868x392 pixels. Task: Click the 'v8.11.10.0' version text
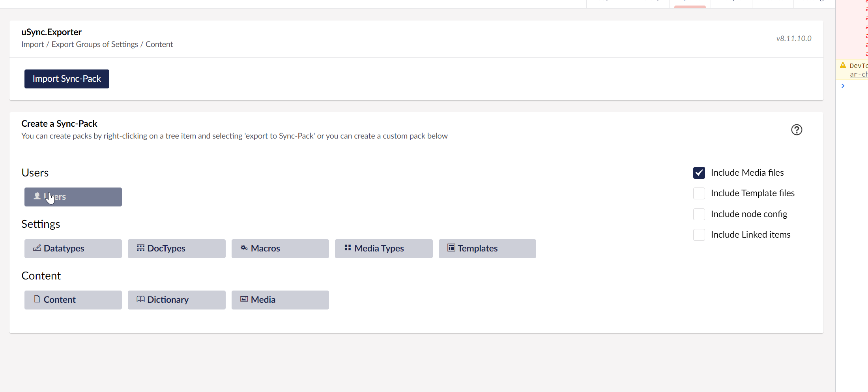[x=794, y=39]
